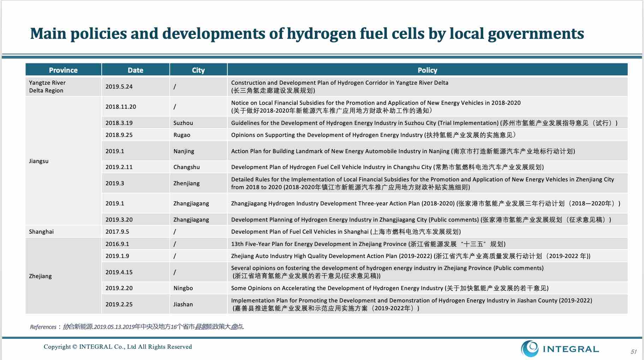Select the Nanjing city cell
The image size is (644, 360).
198,151
